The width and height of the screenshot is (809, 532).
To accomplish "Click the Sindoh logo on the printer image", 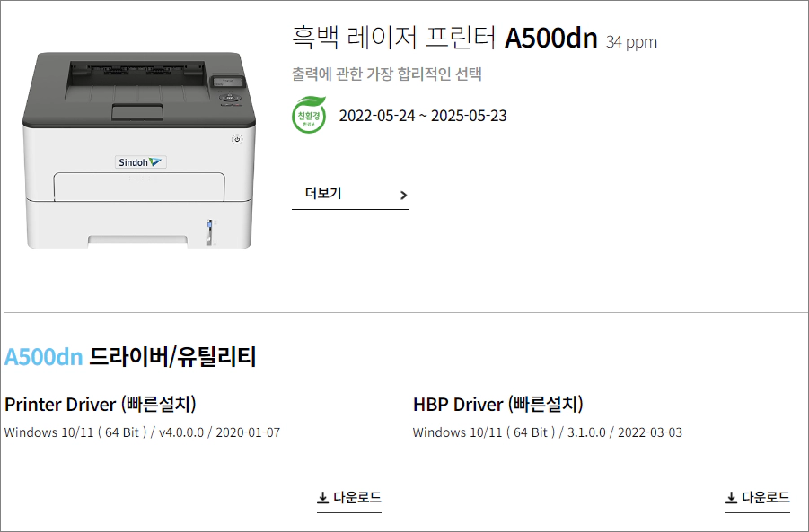I will coord(140,162).
